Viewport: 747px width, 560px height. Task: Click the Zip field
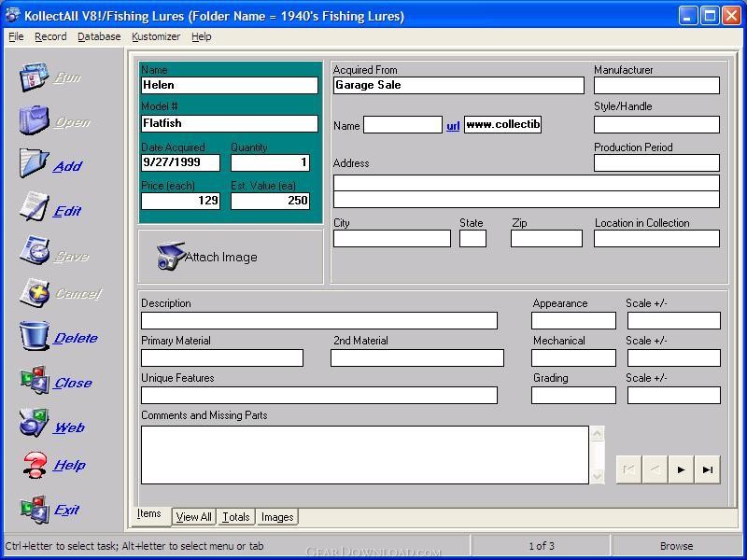546,239
